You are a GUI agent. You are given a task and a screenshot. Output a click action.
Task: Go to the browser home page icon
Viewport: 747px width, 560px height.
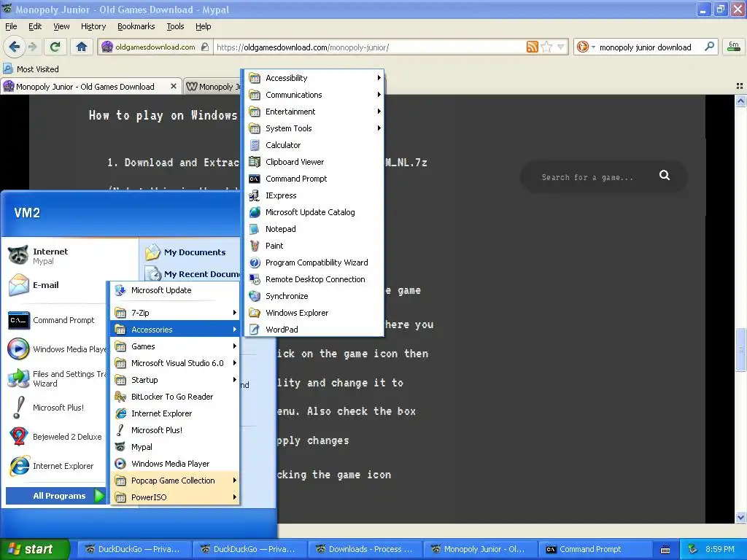[x=82, y=47]
